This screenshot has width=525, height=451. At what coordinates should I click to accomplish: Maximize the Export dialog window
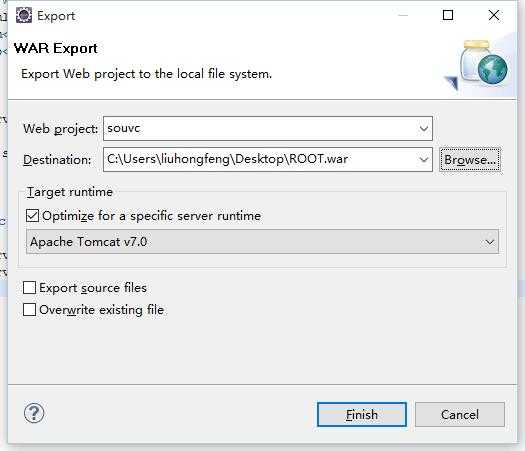[x=448, y=15]
